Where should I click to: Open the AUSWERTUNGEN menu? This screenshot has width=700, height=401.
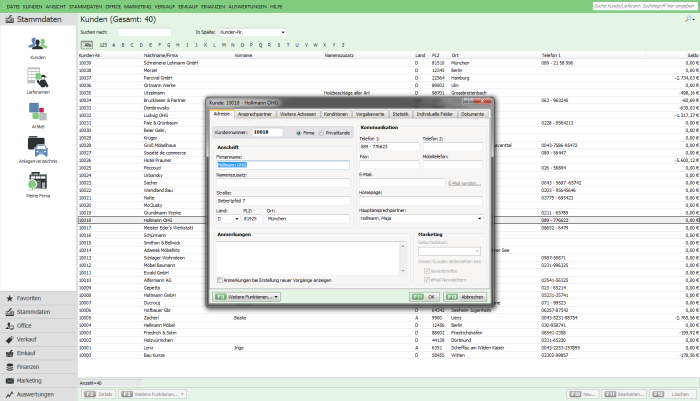[247, 7]
